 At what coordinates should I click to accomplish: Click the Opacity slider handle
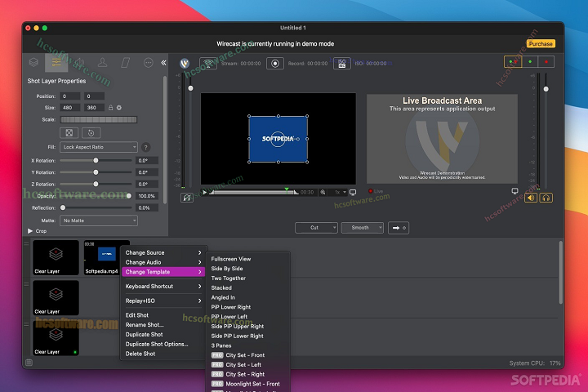point(129,196)
